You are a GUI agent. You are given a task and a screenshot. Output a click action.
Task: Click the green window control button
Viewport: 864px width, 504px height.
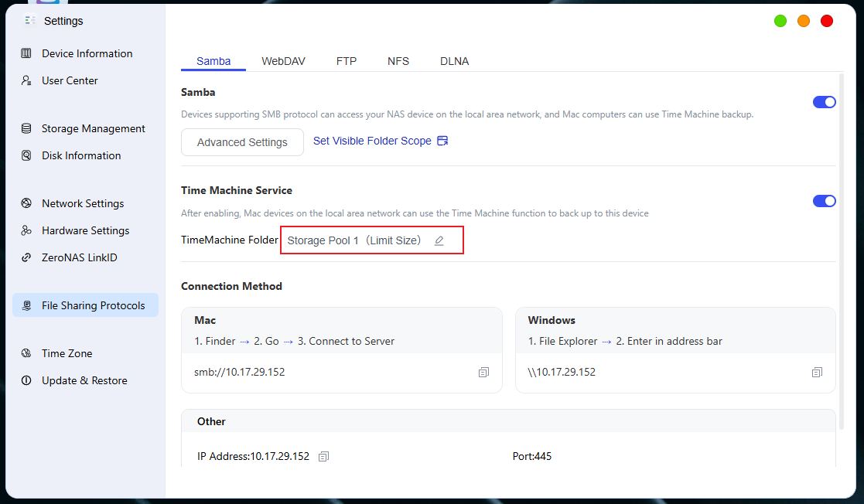780,21
